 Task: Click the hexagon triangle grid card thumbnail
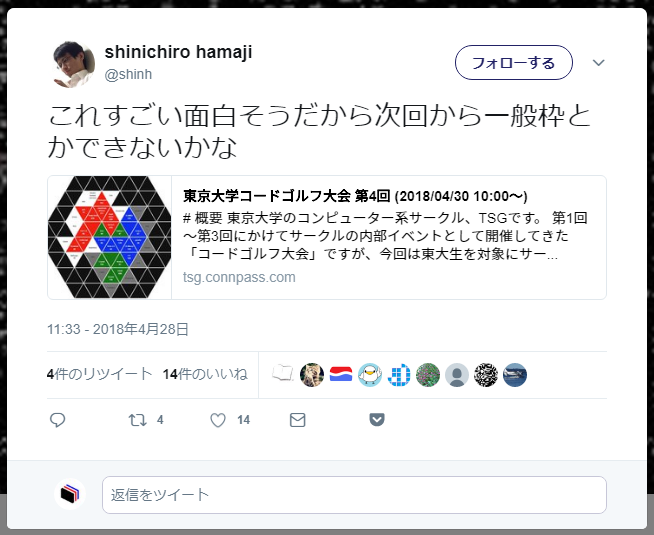[110, 237]
